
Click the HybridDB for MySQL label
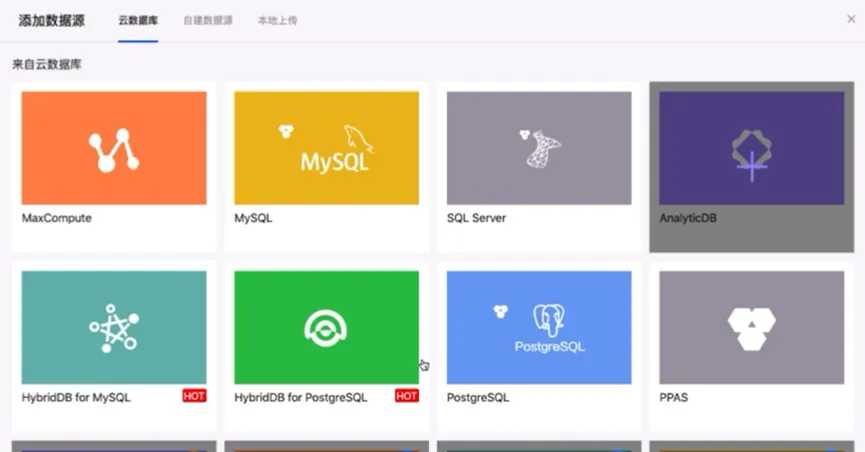pyautogui.click(x=76, y=397)
